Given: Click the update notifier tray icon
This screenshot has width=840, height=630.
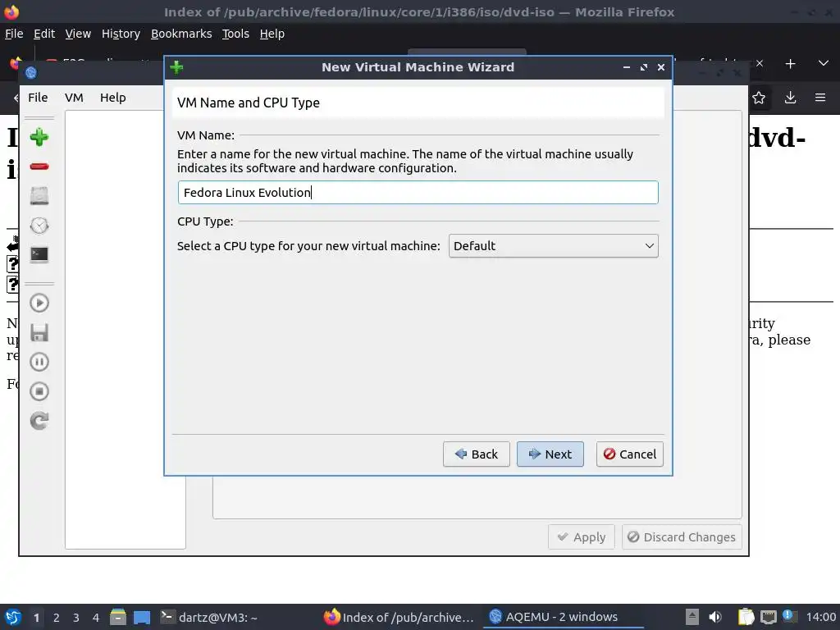Looking at the screenshot, I should pos(789,616).
